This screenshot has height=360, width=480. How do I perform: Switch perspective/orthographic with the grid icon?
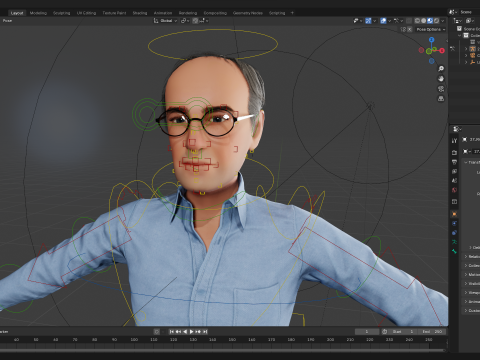point(441,99)
